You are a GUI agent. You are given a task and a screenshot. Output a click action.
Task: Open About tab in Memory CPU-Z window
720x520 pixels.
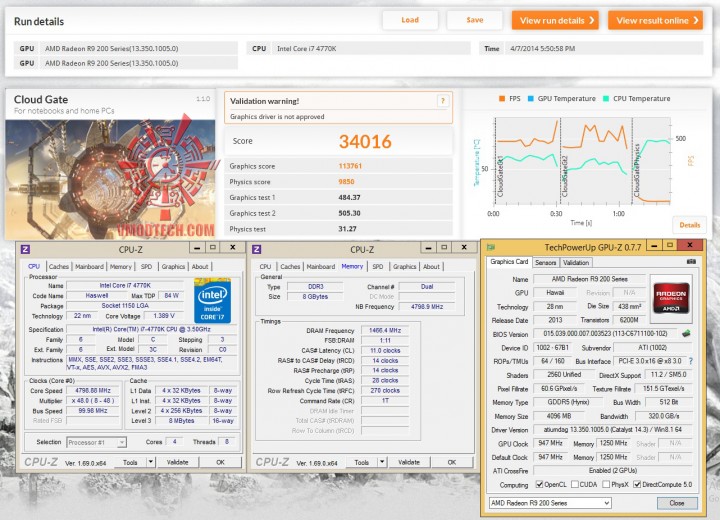[x=431, y=266]
